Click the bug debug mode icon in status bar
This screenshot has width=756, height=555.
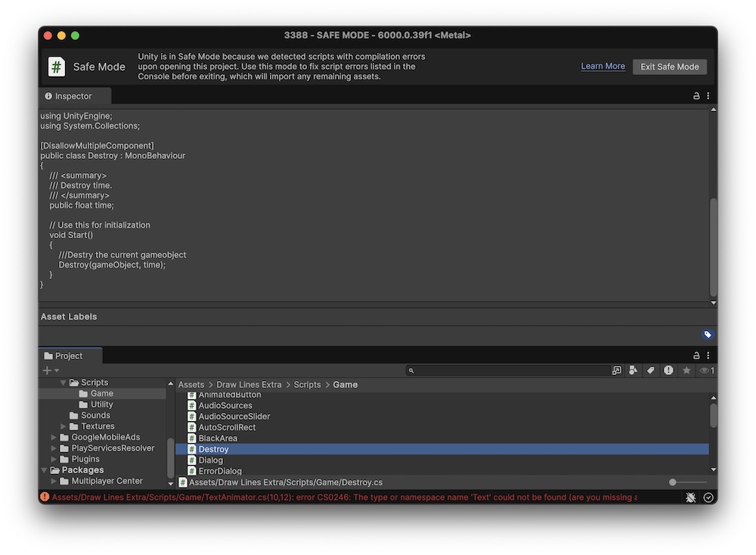pyautogui.click(x=691, y=498)
